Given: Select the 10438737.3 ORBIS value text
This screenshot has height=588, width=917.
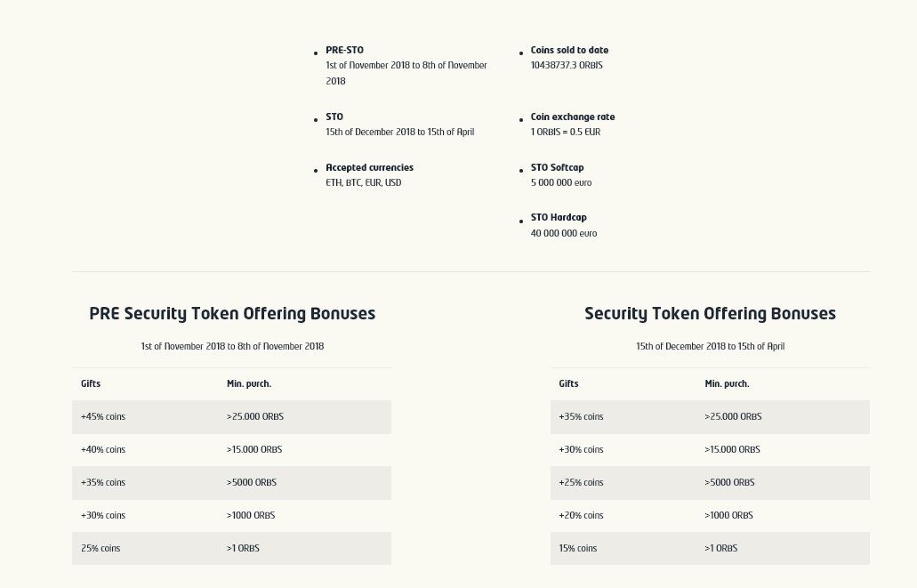Looking at the screenshot, I should click(567, 65).
